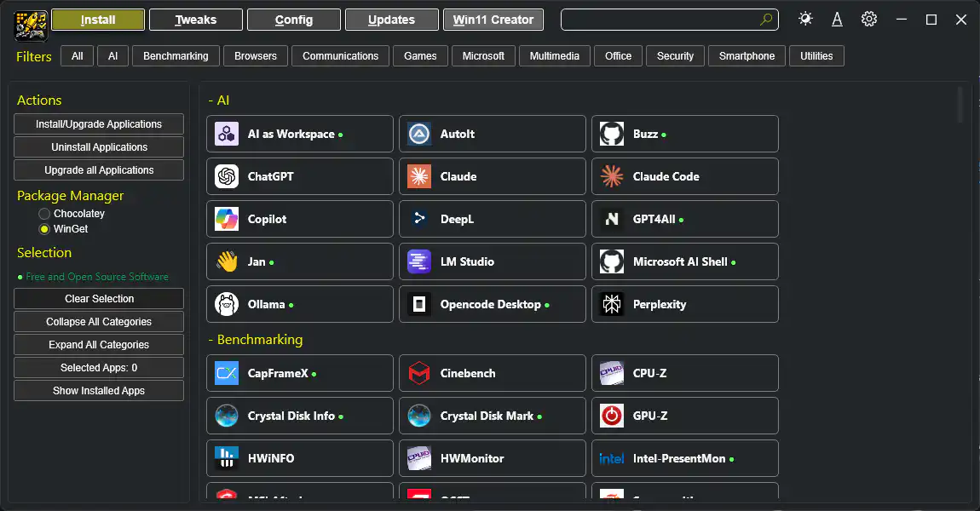Viewport: 980px width, 511px height.
Task: Click the Crystal Disk Info icon
Action: click(x=226, y=416)
